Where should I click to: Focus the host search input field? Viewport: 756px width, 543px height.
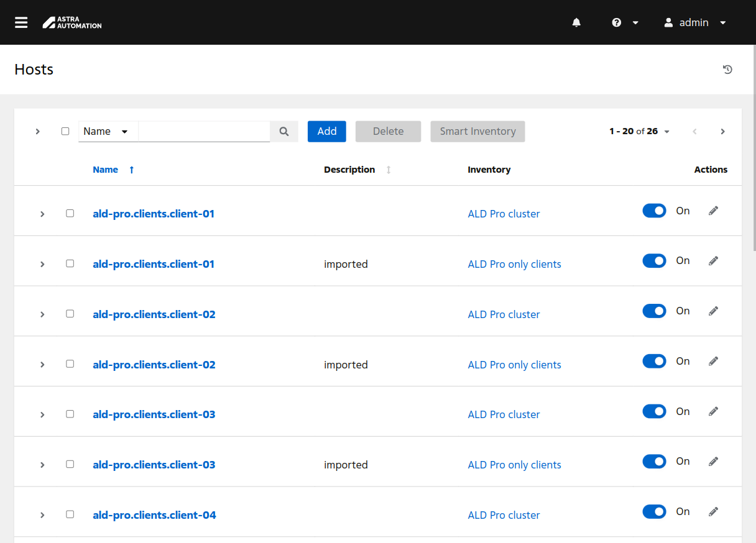pos(204,131)
